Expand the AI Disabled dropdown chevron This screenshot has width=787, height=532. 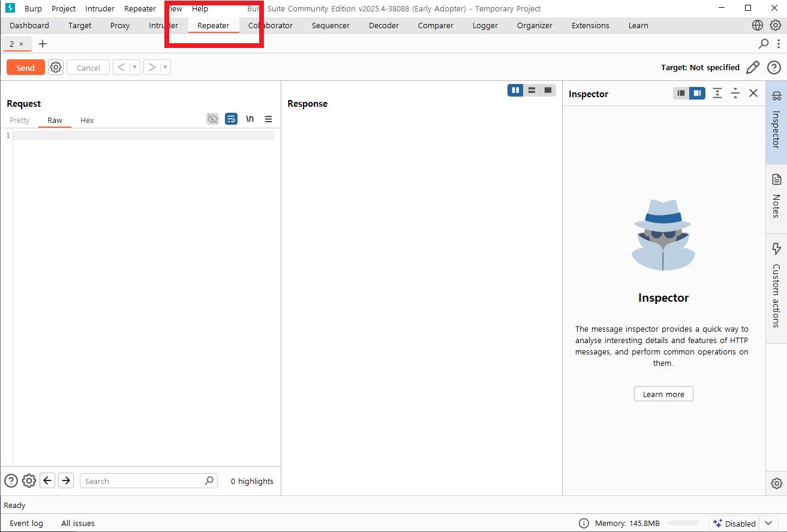pyautogui.click(x=768, y=523)
